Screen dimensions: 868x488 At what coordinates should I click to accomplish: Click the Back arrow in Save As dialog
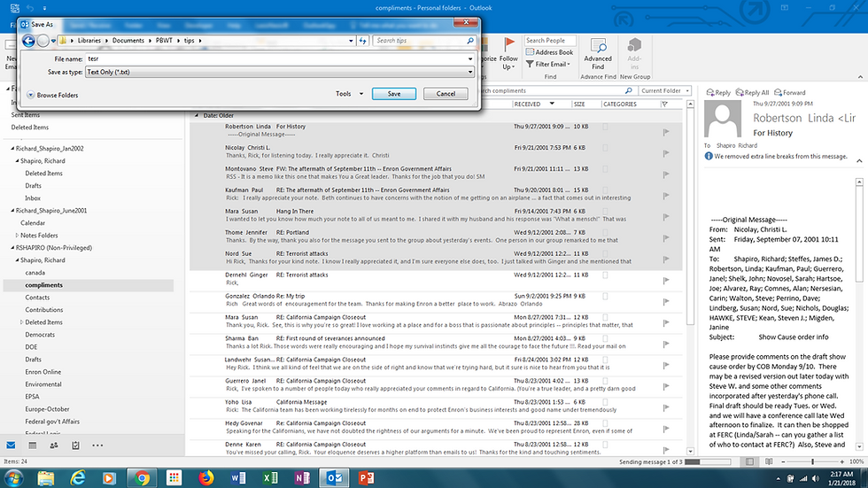[28, 41]
